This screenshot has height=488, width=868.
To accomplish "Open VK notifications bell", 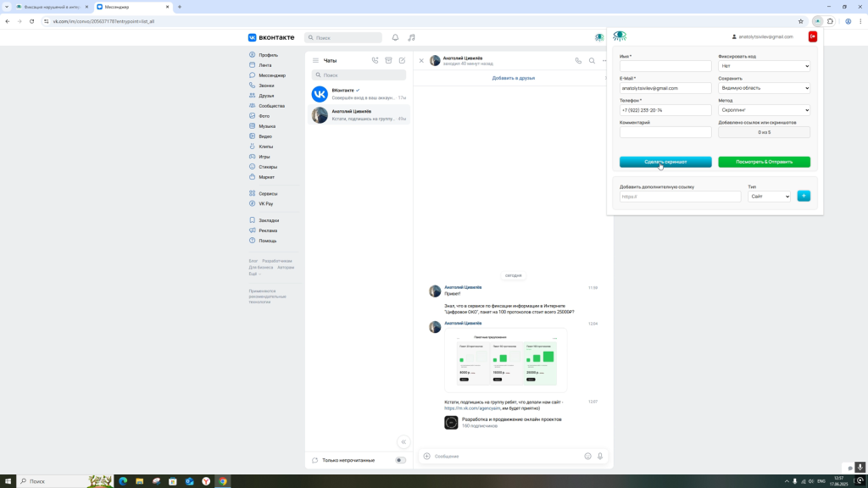I will (x=395, y=38).
